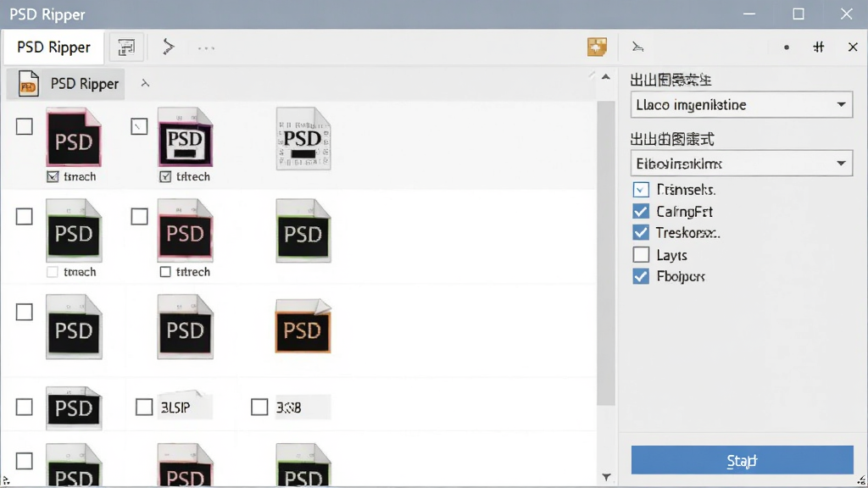Click the file list vertical scrollbar thumb

coord(606,253)
